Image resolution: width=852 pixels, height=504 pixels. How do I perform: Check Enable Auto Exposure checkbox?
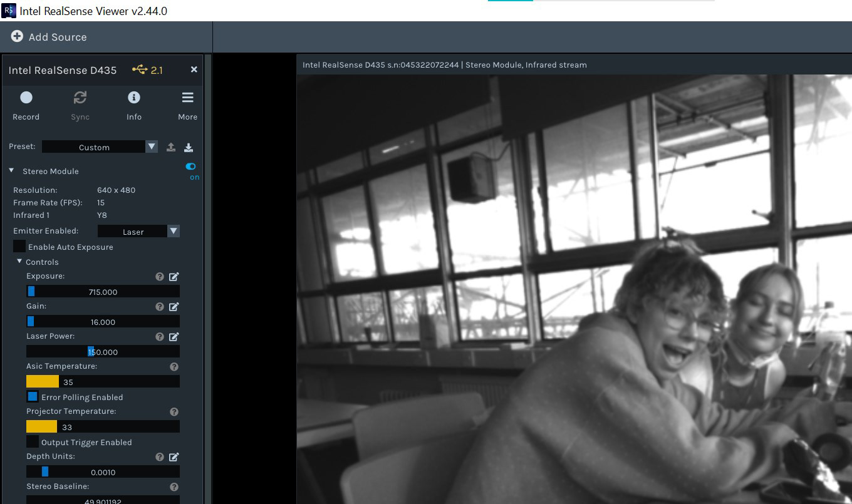click(19, 247)
